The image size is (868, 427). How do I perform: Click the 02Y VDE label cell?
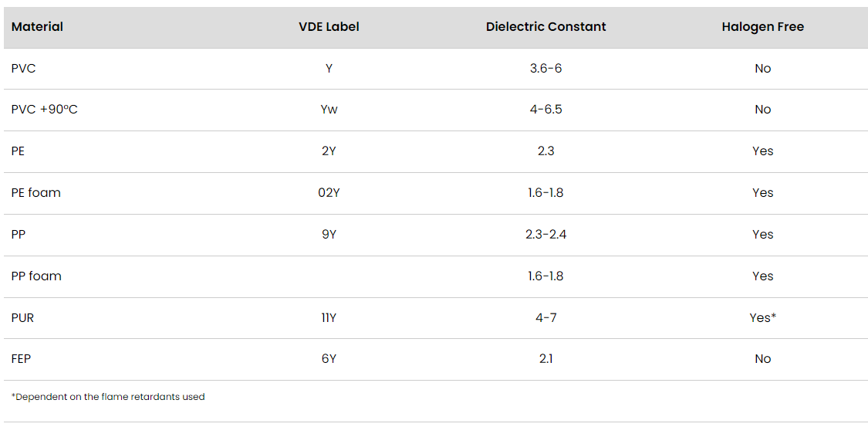[x=329, y=193]
